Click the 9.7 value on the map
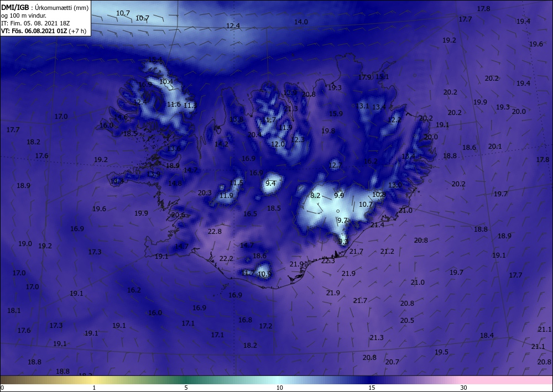The image size is (553, 392). coord(342,221)
